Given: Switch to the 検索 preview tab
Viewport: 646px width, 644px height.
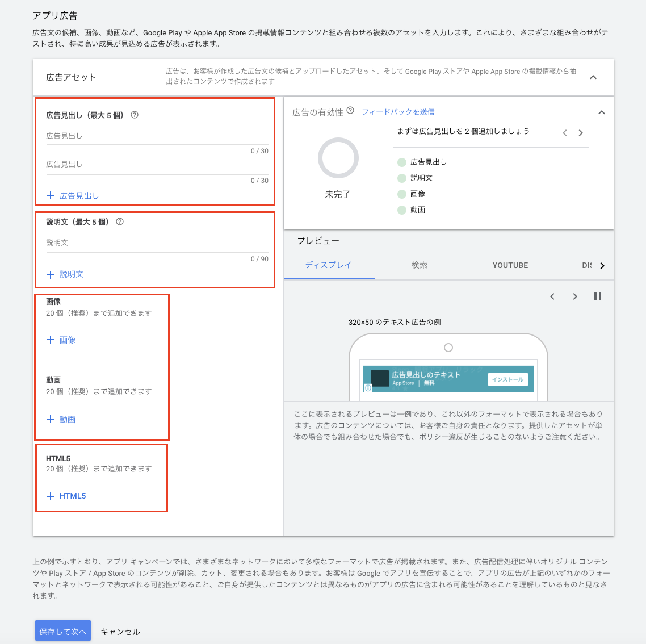Looking at the screenshot, I should [420, 265].
